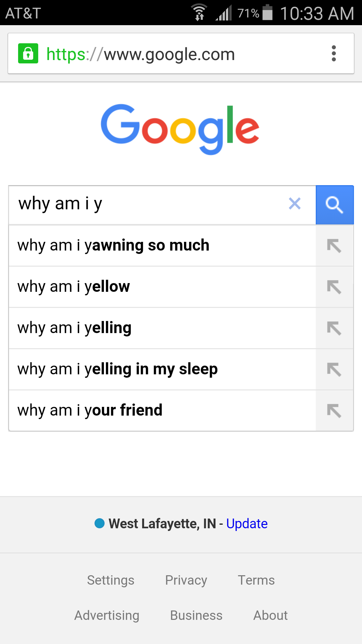Click the Update location link
Image resolution: width=362 pixels, height=644 pixels.
coord(247,524)
